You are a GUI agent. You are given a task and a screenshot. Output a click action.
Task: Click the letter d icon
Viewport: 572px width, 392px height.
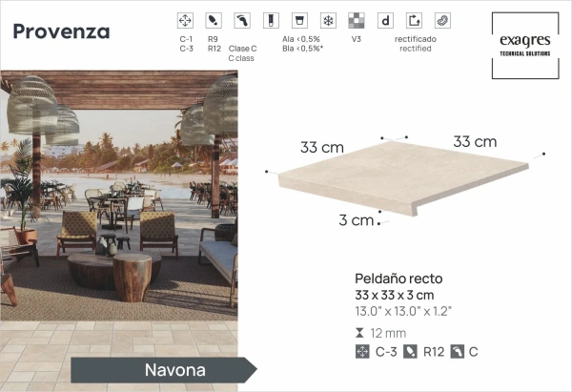pos(385,20)
